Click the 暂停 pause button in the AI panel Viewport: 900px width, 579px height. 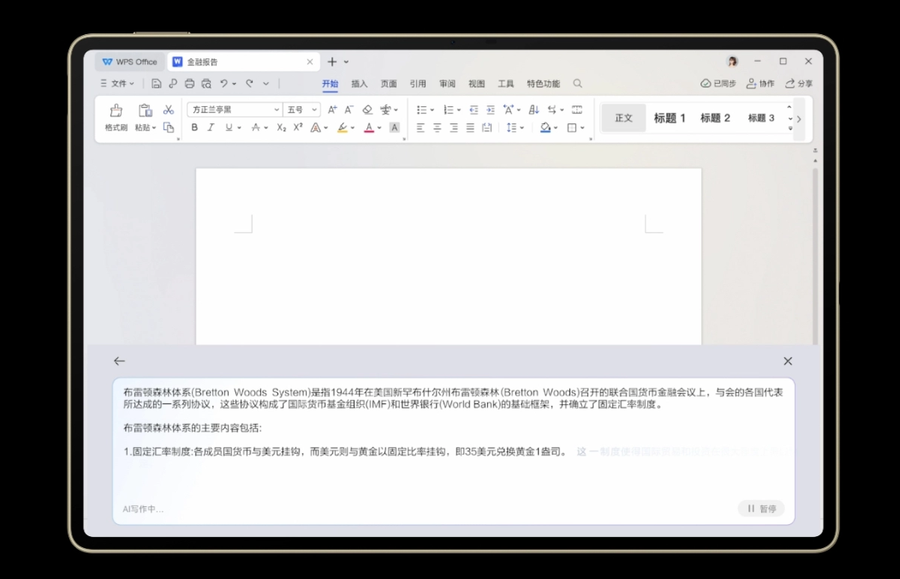761,508
